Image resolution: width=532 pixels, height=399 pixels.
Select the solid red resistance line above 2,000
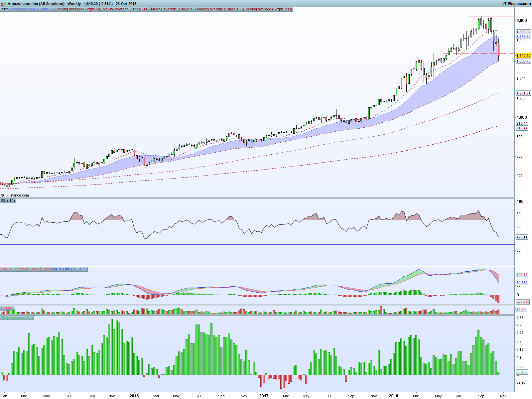pyautogui.click(x=491, y=17)
